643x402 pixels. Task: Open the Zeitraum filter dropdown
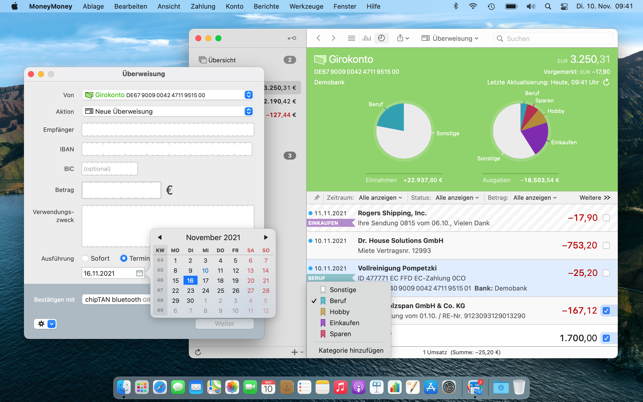(380, 197)
